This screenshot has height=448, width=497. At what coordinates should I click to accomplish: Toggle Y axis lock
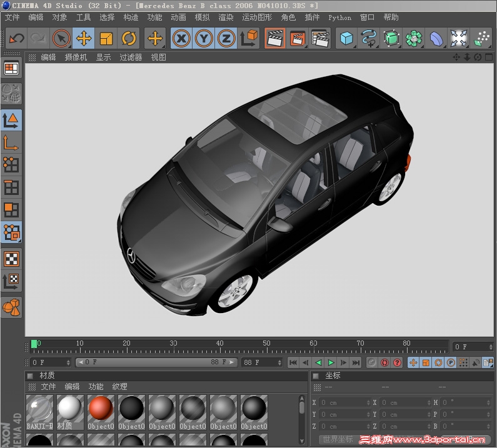[204, 38]
